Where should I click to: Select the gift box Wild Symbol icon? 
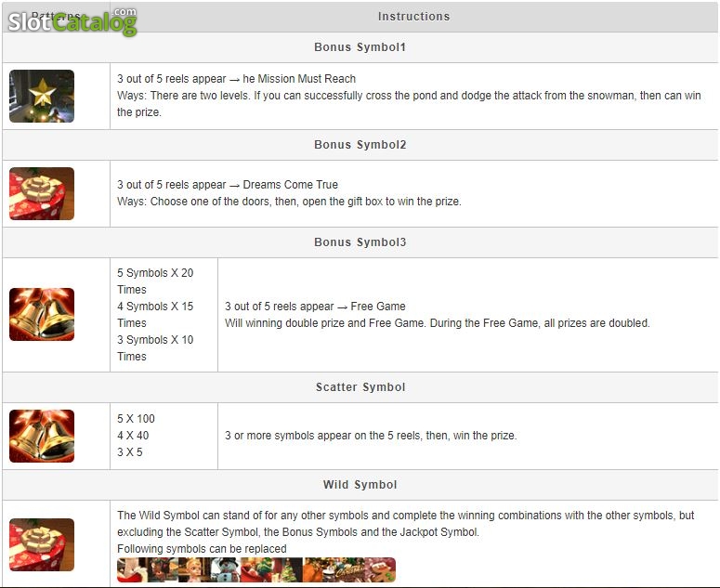click(41, 545)
